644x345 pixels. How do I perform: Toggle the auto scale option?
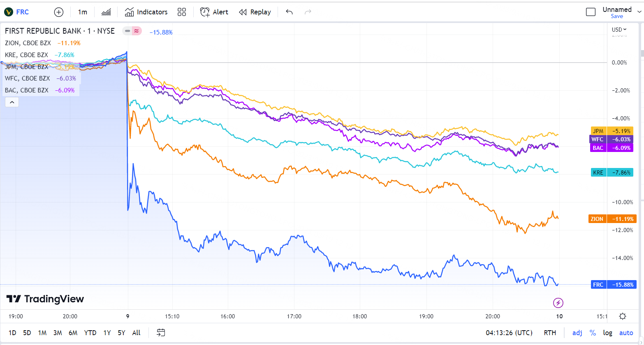click(626, 333)
